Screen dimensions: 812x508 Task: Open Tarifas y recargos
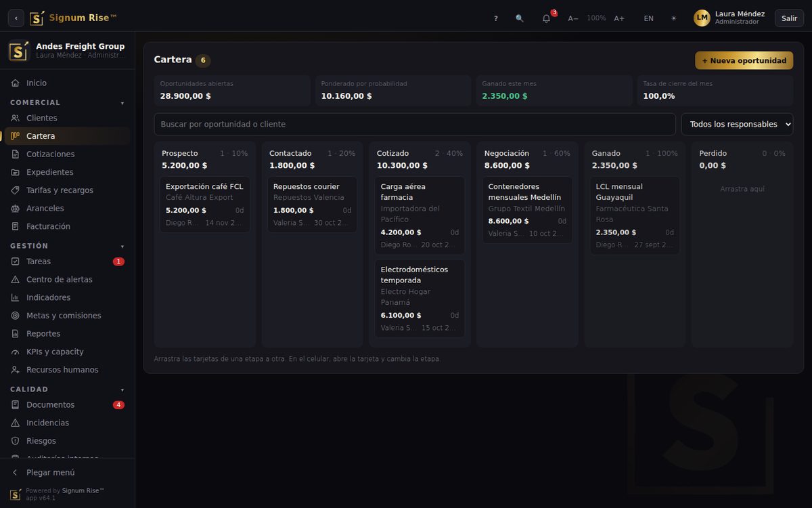point(68,190)
